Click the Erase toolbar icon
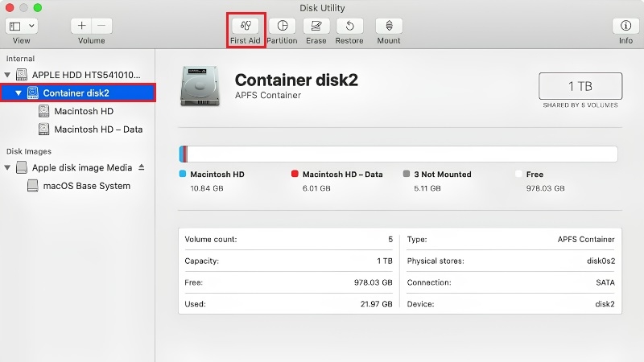 (316, 26)
